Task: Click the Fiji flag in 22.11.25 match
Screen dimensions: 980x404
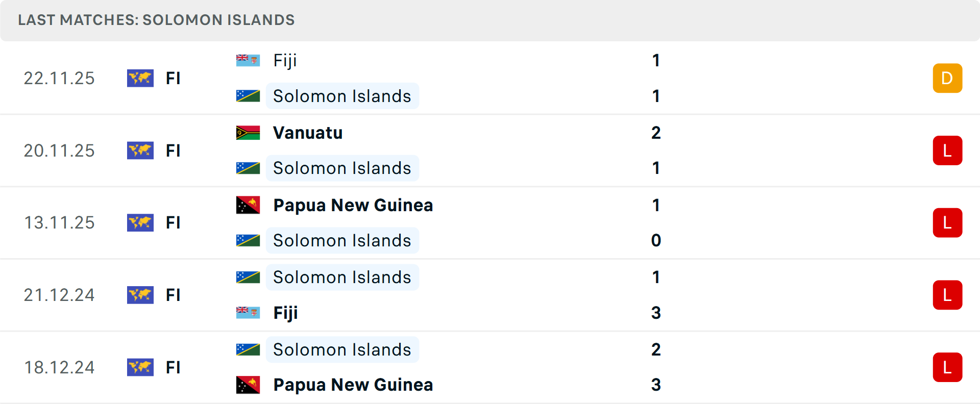Action: coord(248,60)
